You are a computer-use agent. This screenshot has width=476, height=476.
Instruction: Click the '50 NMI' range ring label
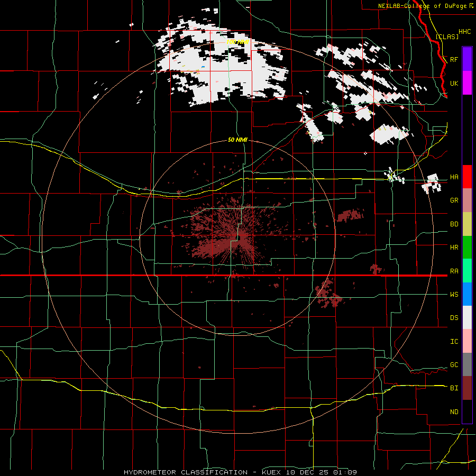click(x=237, y=140)
